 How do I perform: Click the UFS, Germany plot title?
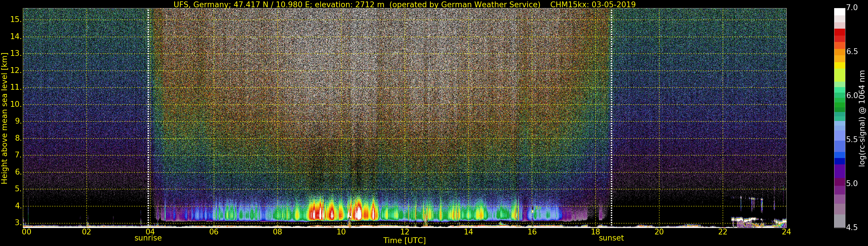tap(404, 4)
